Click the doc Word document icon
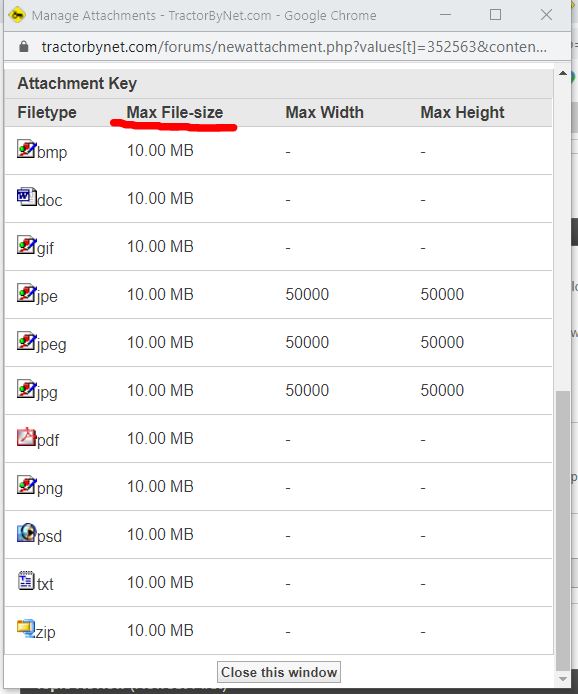Image resolution: width=578 pixels, height=694 pixels. (x=26, y=197)
